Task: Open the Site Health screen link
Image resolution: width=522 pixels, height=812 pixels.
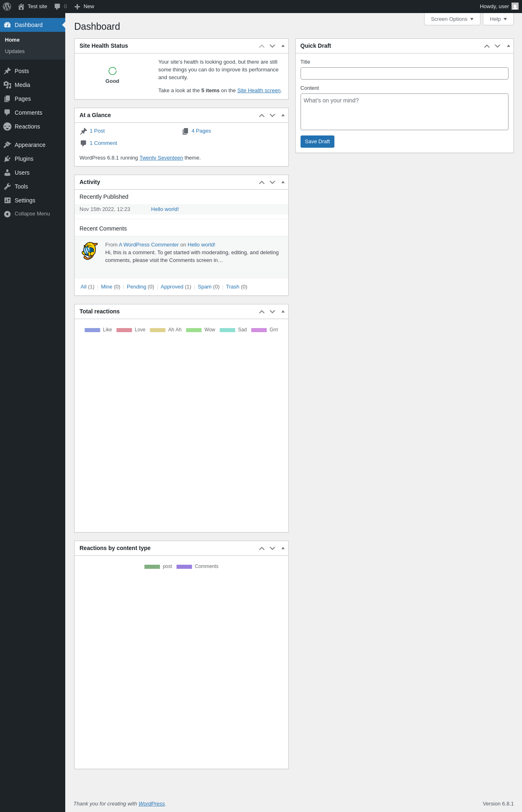Action: coord(259,91)
